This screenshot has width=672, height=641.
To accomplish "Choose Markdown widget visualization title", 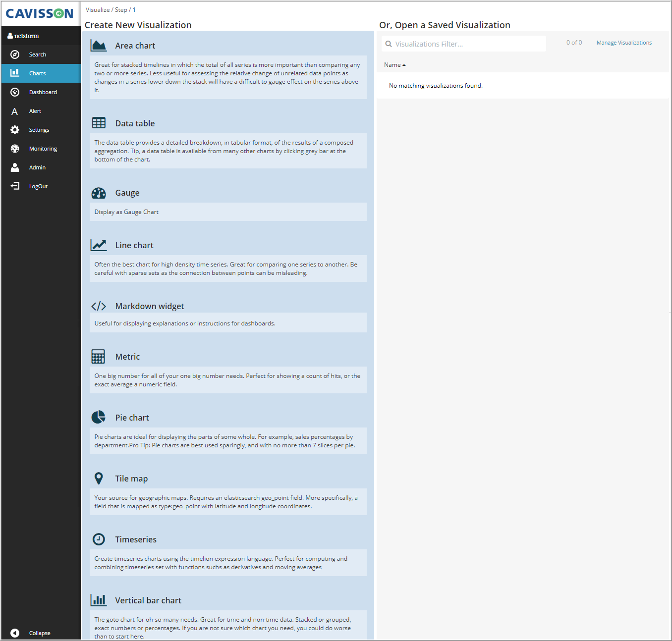I will pos(150,306).
